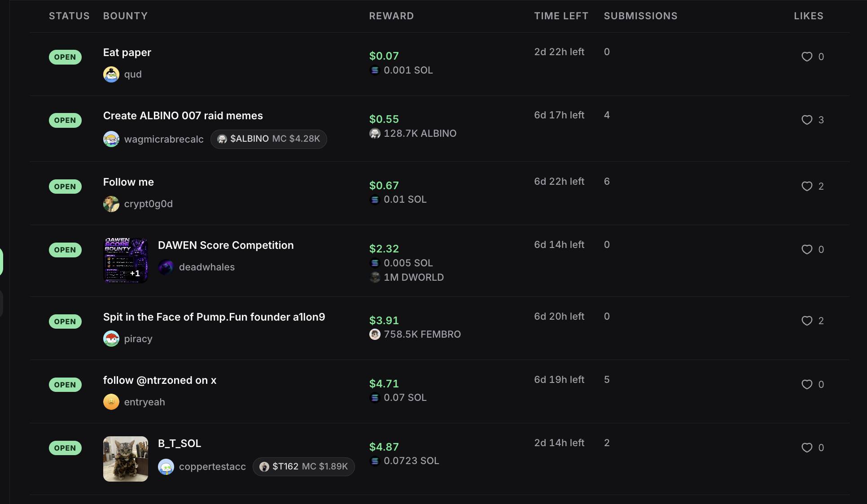The image size is (867, 504).
Task: Click the heart icon on B_T_SOL bounty
Action: click(807, 448)
